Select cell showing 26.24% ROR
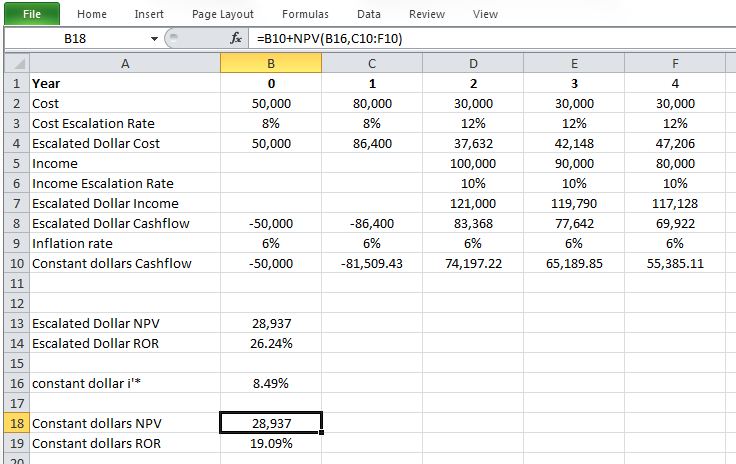 (271, 343)
